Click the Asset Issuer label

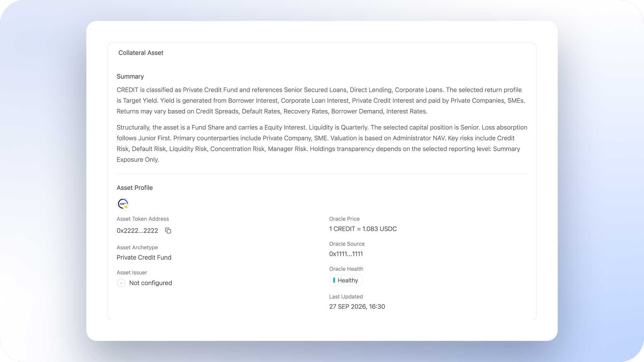(132, 273)
